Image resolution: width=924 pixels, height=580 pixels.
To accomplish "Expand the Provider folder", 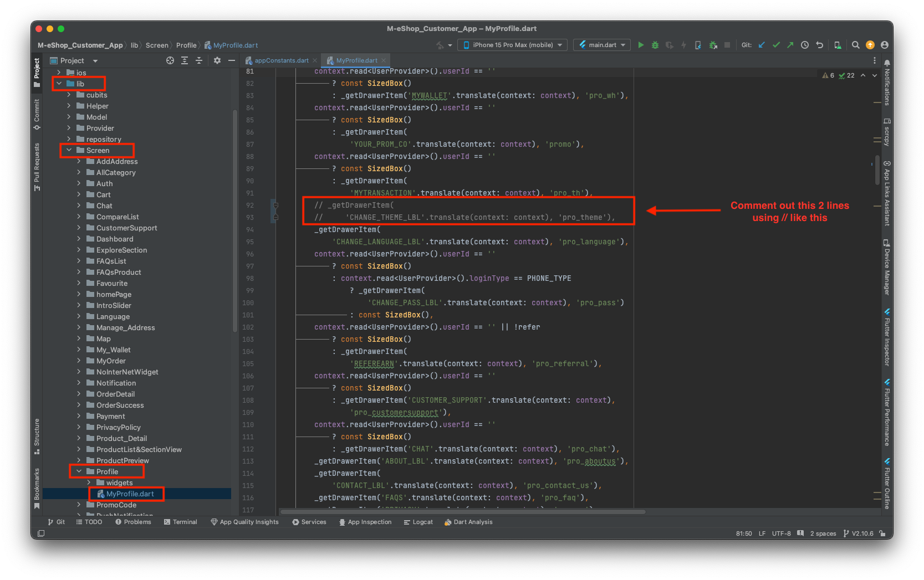I will (69, 128).
